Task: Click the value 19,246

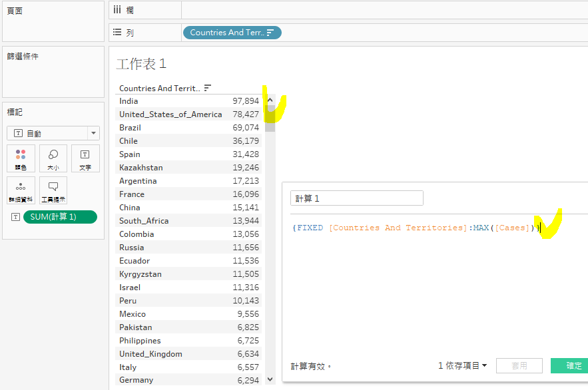Action: point(246,168)
